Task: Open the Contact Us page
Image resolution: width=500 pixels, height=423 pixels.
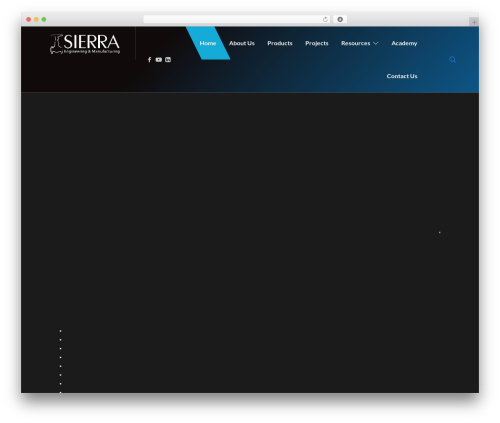Action: pyautogui.click(x=402, y=76)
